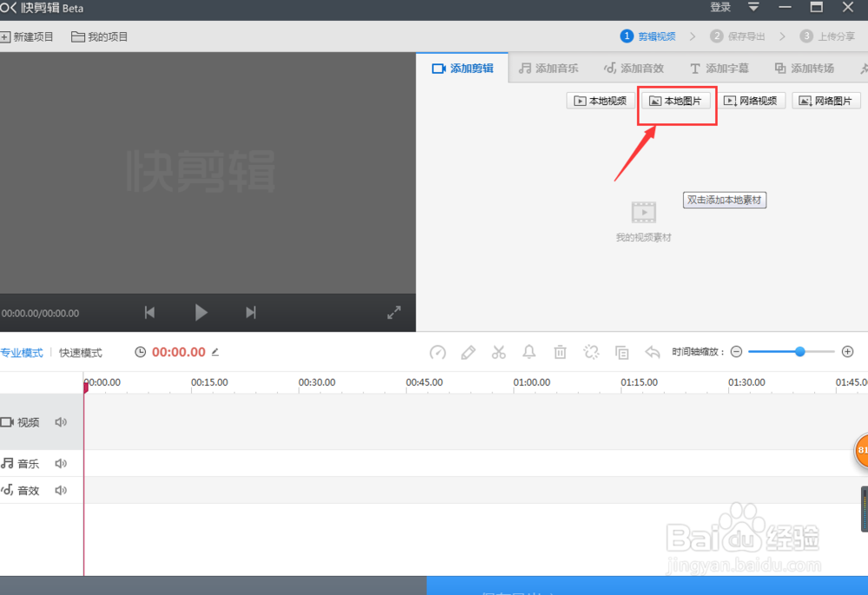Image resolution: width=868 pixels, height=595 pixels.
Task: Switch to 快速模式
Action: pos(81,353)
